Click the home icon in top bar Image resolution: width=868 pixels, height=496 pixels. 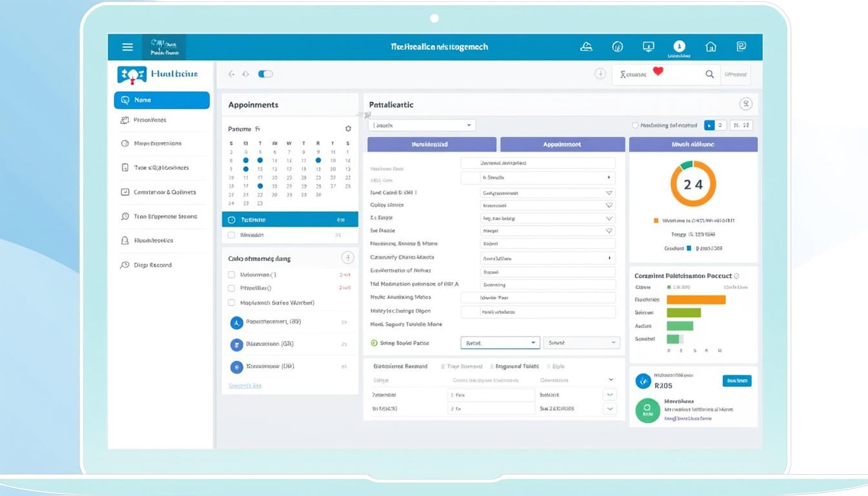coord(710,46)
